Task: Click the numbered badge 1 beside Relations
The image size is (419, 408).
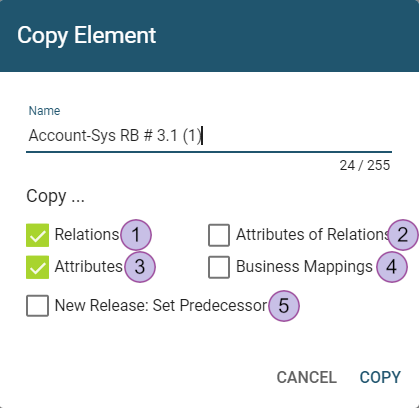Action: point(136,235)
